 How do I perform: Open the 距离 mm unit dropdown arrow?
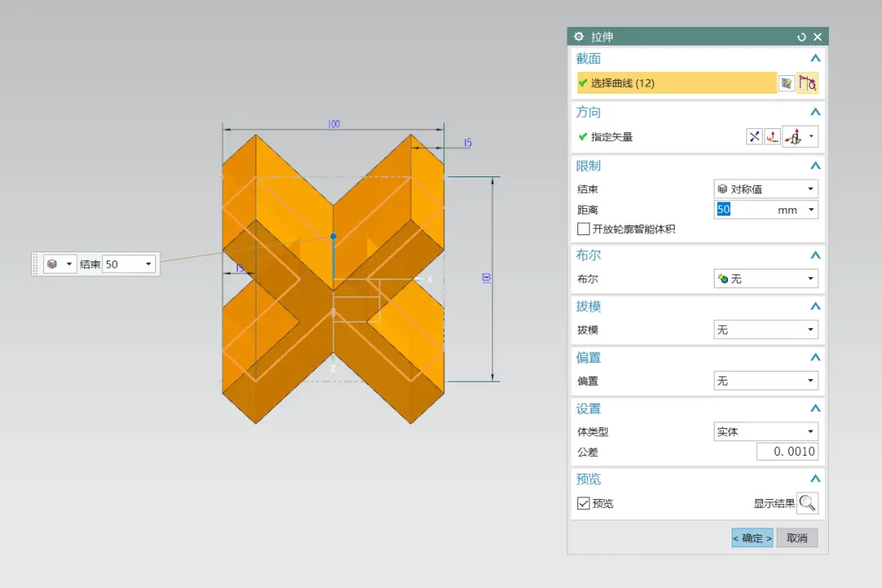tap(811, 210)
